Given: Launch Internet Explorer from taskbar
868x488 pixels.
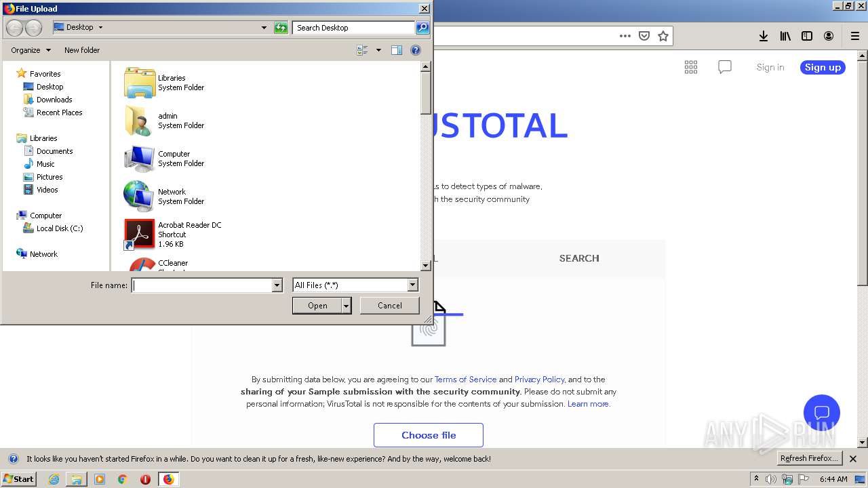Looking at the screenshot, I should pyautogui.click(x=54, y=479).
